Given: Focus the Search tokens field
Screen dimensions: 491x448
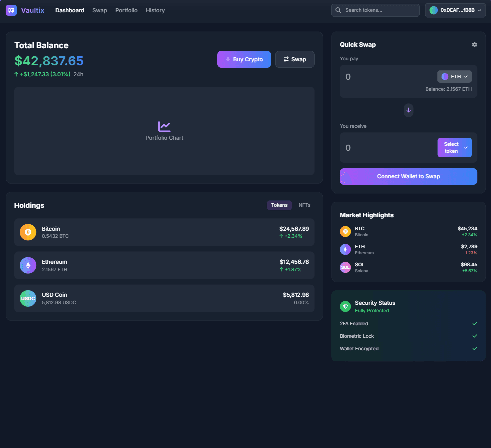Looking at the screenshot, I should click(x=375, y=10).
